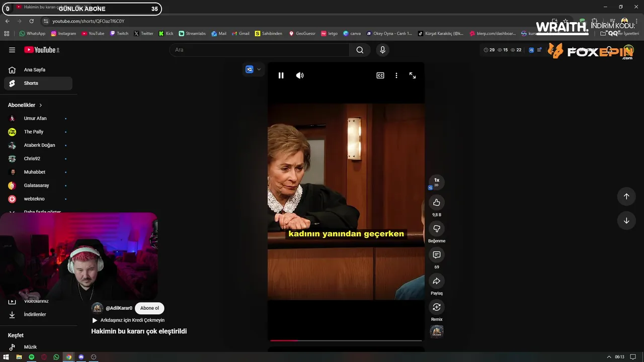Image resolution: width=644 pixels, height=362 pixels.
Task: Open the browser apps grid icon
Action: click(7, 34)
